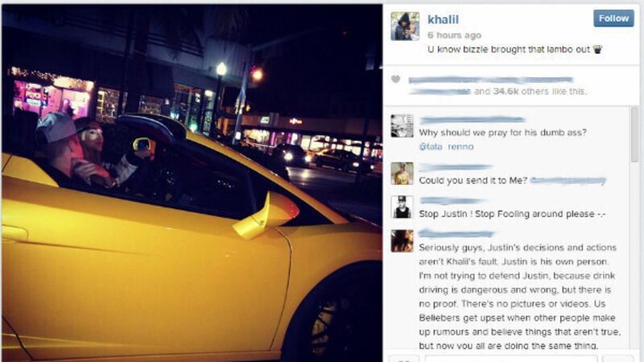644x362 pixels.
Task: Click the blurred username above 'Why should we pray'
Action: point(472,120)
